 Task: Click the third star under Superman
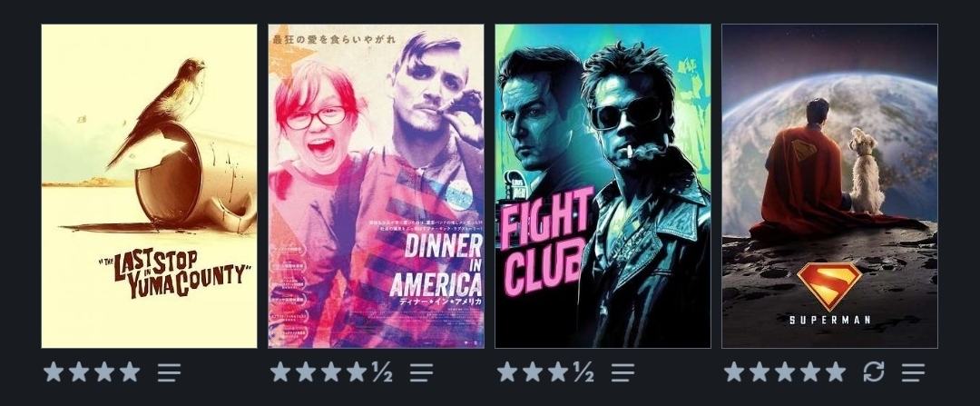point(785,371)
